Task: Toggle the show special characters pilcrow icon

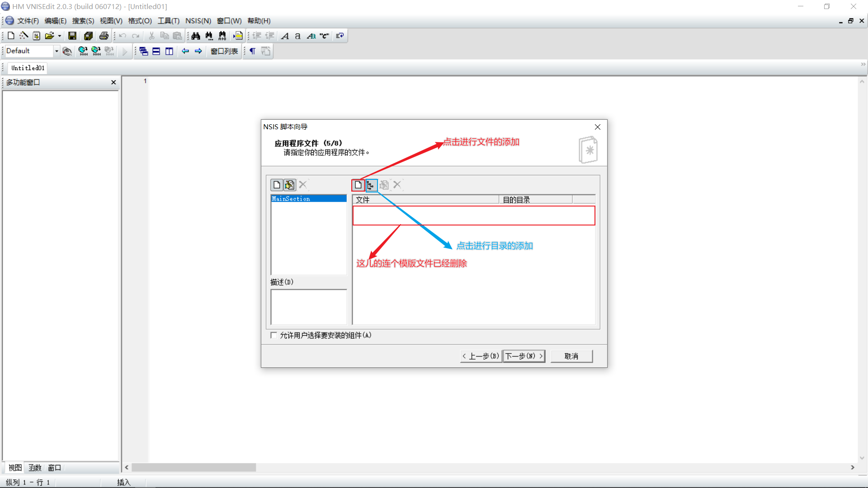Action: coord(253,51)
